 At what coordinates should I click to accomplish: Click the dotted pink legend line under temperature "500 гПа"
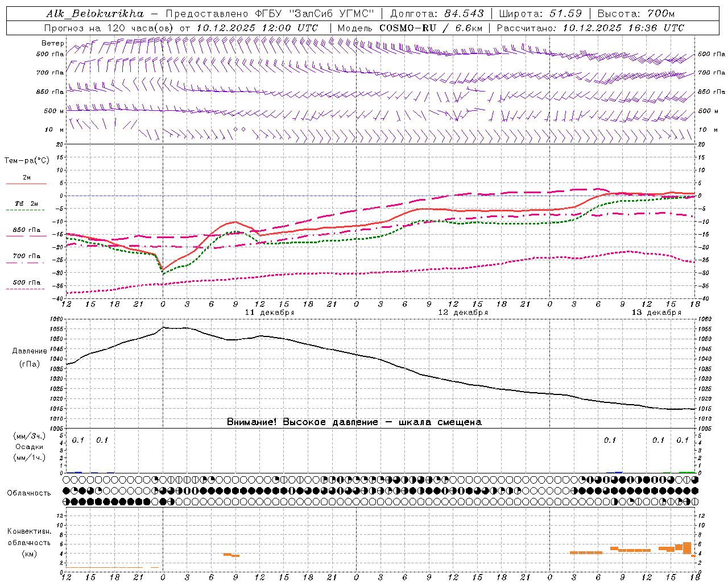(26, 289)
